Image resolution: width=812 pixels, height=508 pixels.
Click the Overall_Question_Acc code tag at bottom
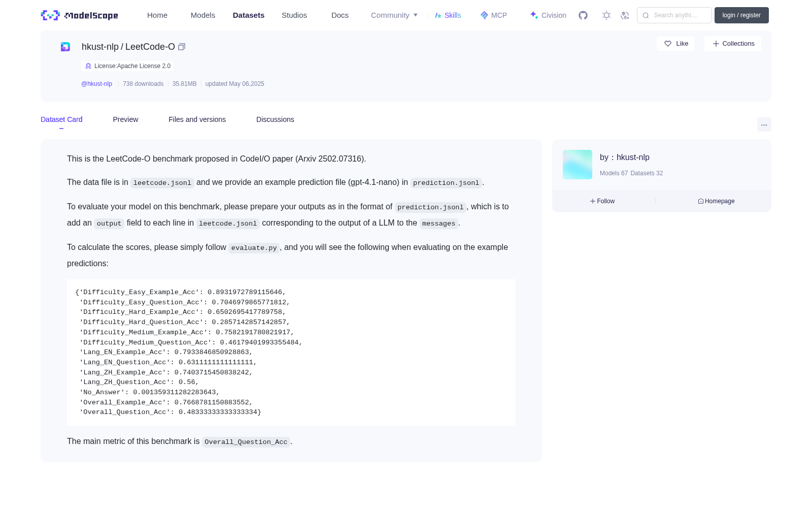(x=246, y=442)
